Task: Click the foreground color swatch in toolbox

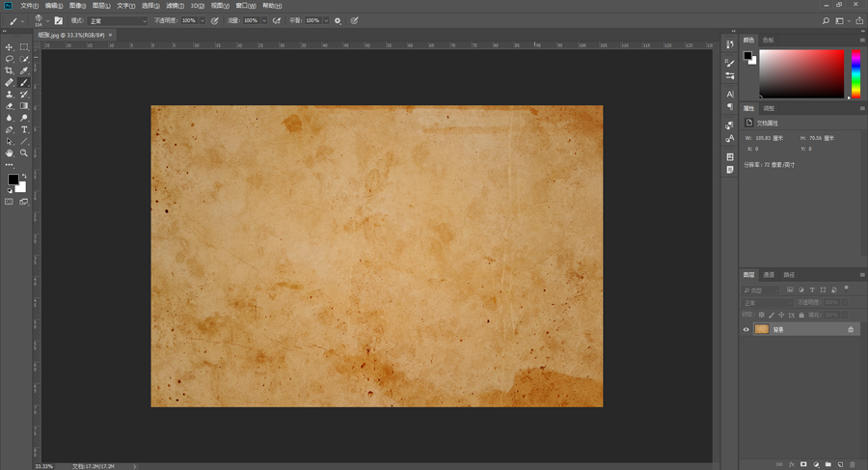Action: coord(13,180)
